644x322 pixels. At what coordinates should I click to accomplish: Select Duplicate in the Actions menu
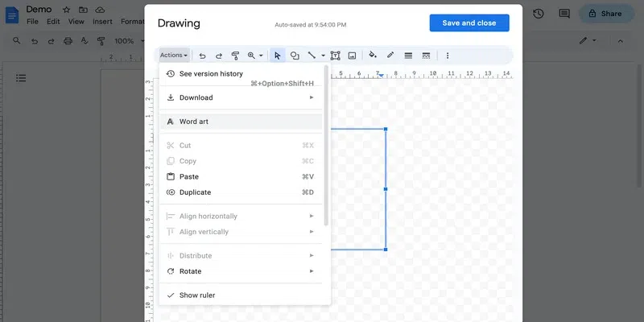coord(241,192)
